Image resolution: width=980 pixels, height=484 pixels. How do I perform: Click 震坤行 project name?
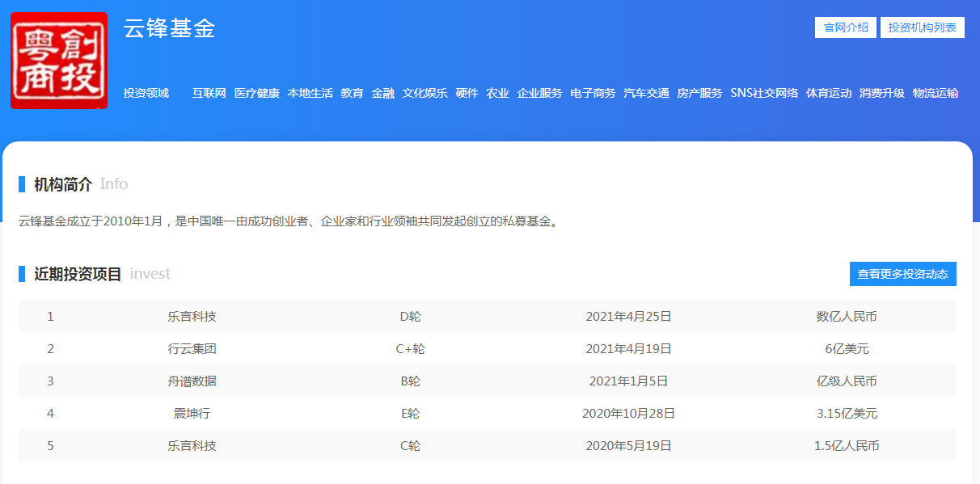pos(192,413)
